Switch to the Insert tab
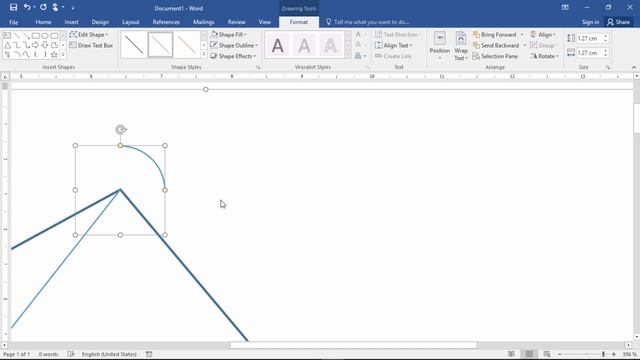 71,22
